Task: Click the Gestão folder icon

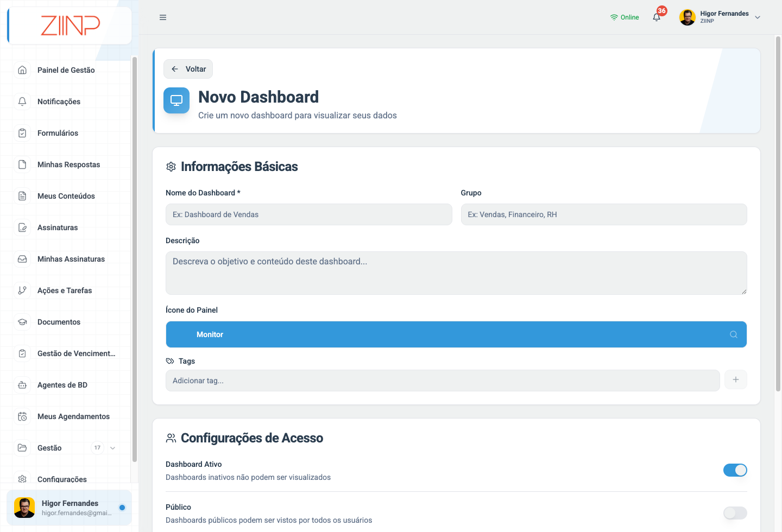Action: point(22,448)
